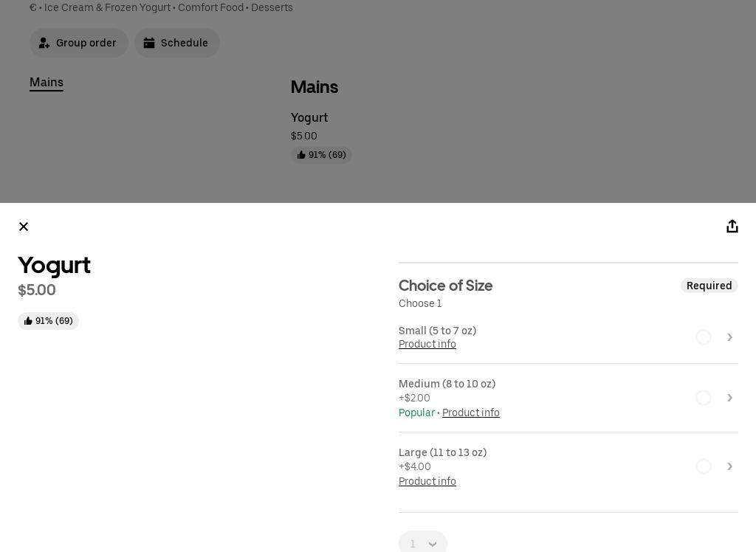The height and width of the screenshot is (552, 756).
Task: Close the Yogurt item dialog
Action: click(x=24, y=227)
